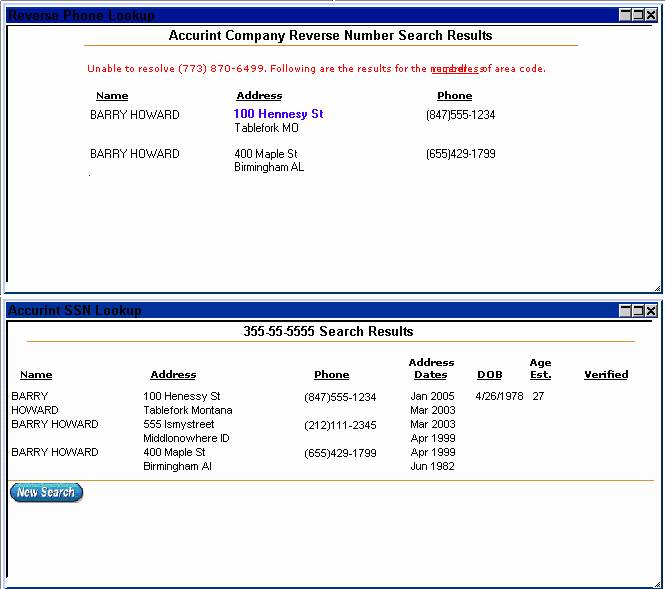
Task: Minimize the Accurint SSN Lookup window
Action: pos(625,311)
